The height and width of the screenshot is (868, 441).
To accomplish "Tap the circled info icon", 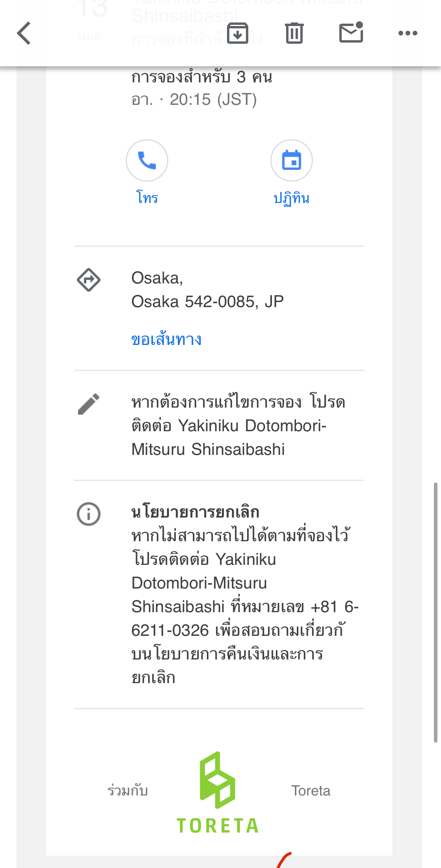I will pos(89,514).
